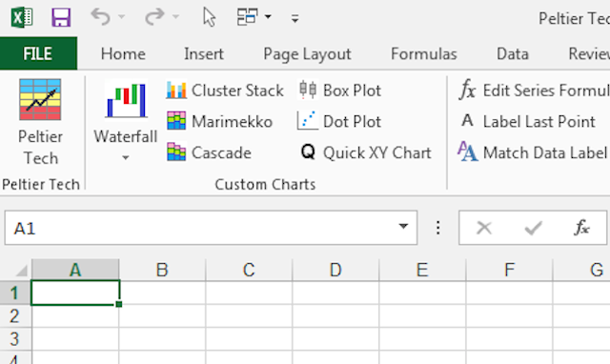Image resolution: width=610 pixels, height=364 pixels.
Task: Open the Name Box dropdown arrow
Action: click(x=403, y=227)
